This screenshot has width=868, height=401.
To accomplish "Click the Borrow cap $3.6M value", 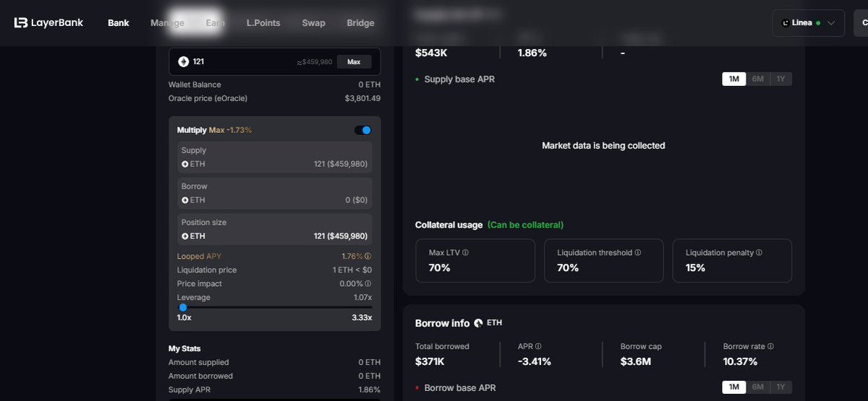I will [636, 361].
